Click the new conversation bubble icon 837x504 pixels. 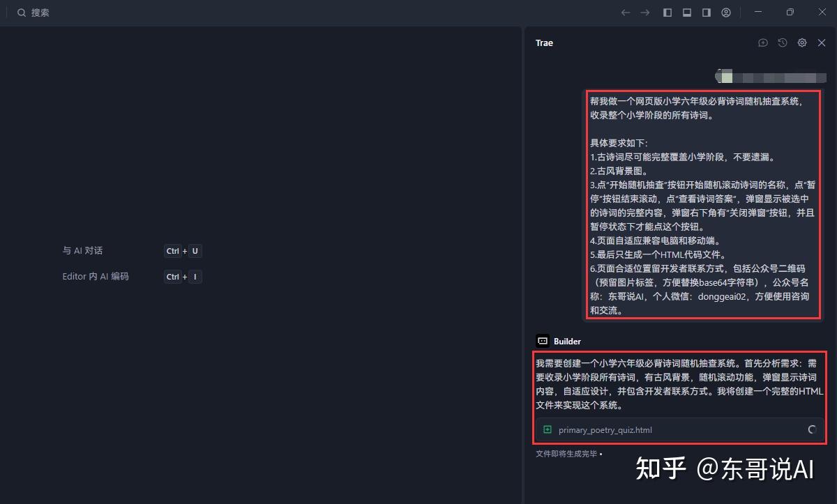point(762,43)
